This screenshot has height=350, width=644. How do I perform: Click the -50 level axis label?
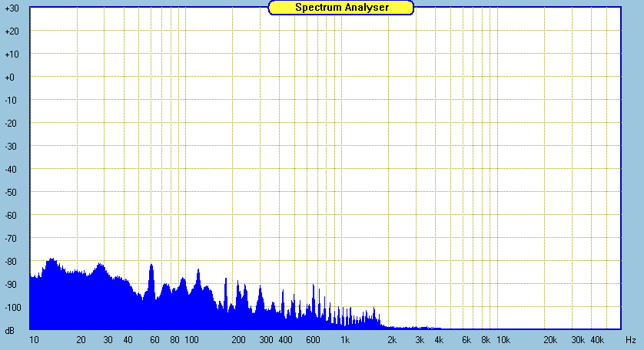click(x=12, y=193)
